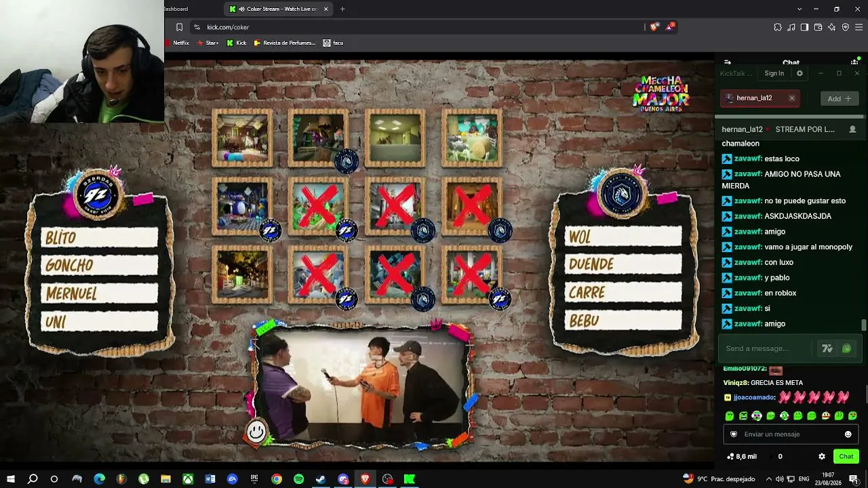Open Windows Start menu
The width and height of the screenshot is (868, 488).
click(11, 479)
